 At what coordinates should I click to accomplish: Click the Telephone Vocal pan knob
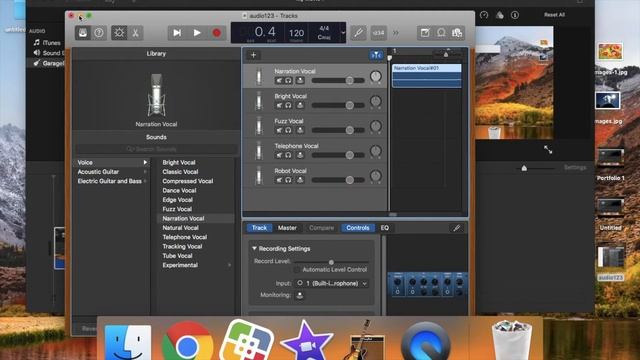click(376, 151)
